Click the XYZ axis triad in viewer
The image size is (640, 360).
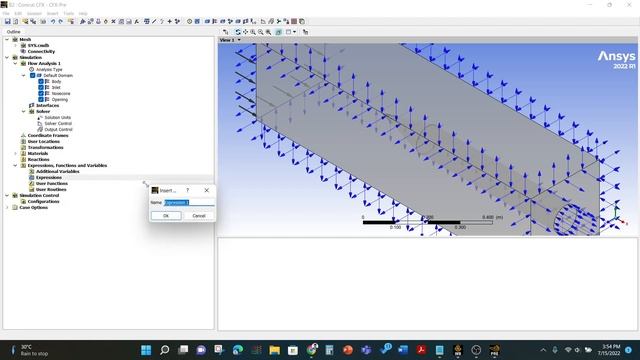click(619, 217)
